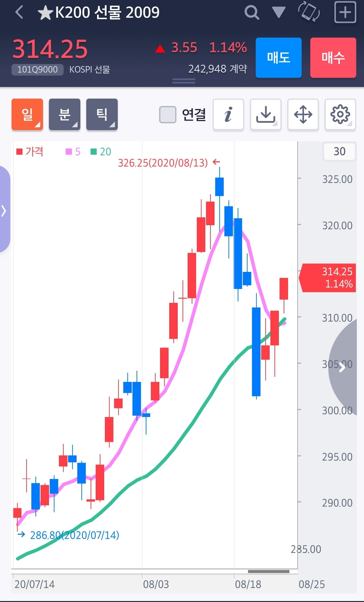Select the 분 minute chart tab
The width and height of the screenshot is (364, 602).
[x=65, y=114]
